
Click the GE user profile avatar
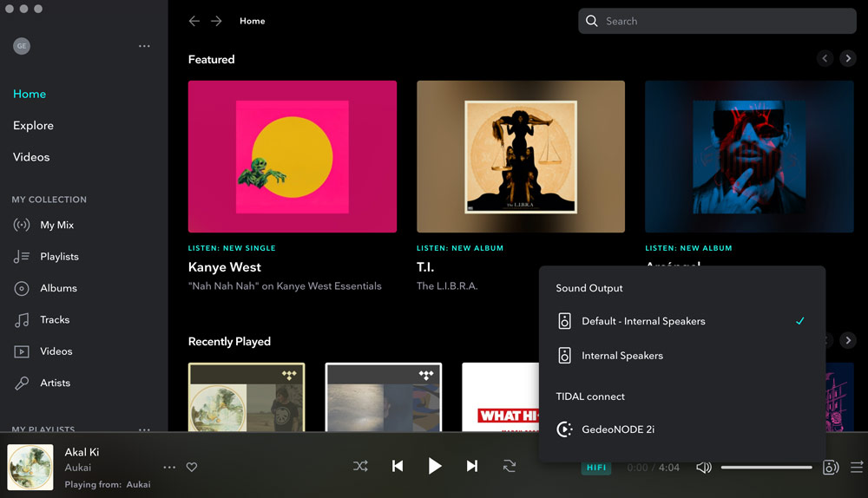(22, 46)
